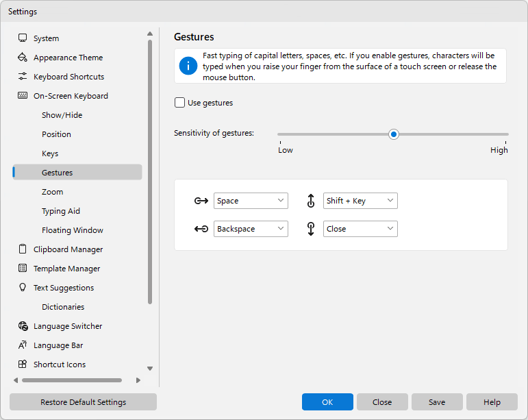This screenshot has width=528, height=420.
Task: Click the Appearance Theme paint icon
Action: (x=23, y=58)
